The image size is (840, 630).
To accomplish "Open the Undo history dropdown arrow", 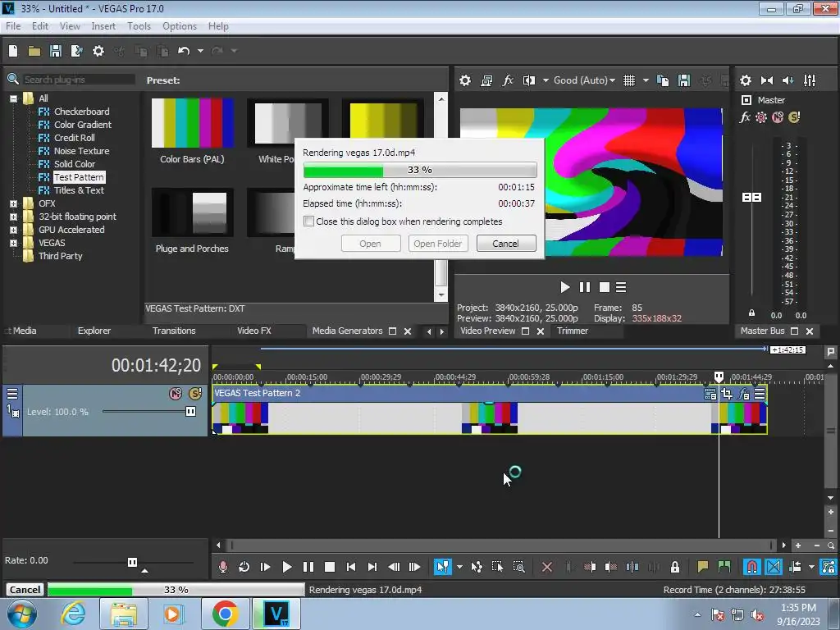I will click(x=200, y=51).
